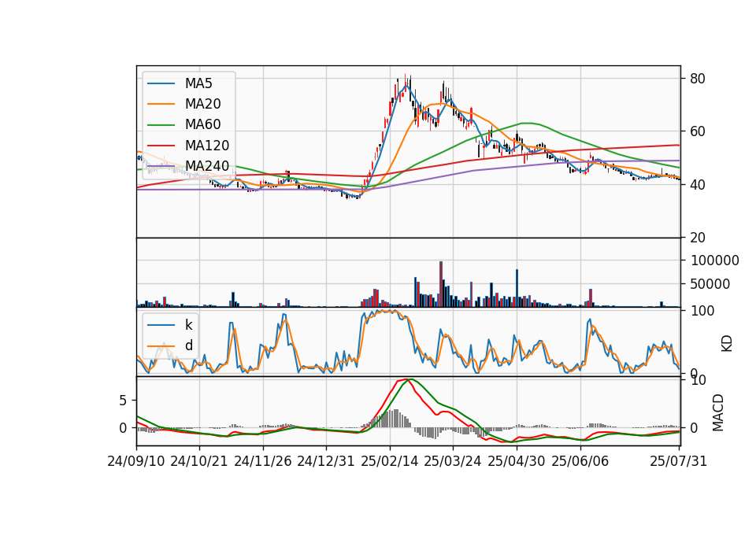Viewport: 756px width, 543px height.
Task: Click the 80 price axis tick label
Action: point(698,79)
